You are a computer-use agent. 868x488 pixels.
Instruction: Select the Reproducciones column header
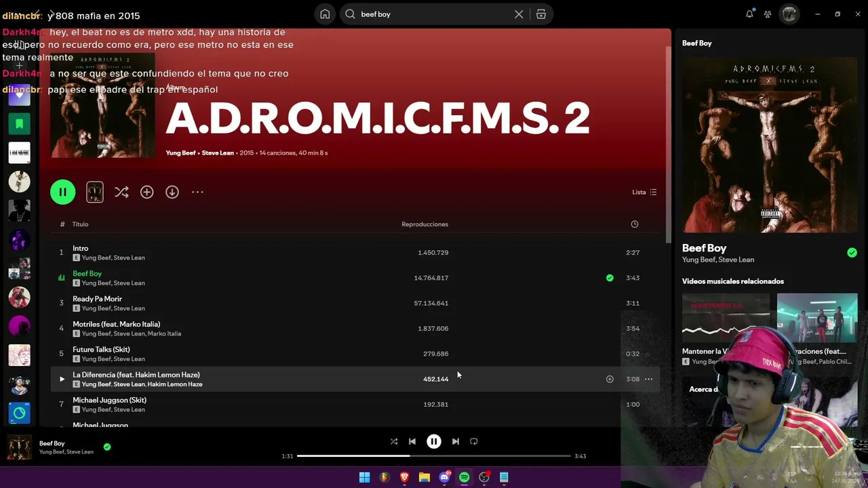click(x=425, y=224)
